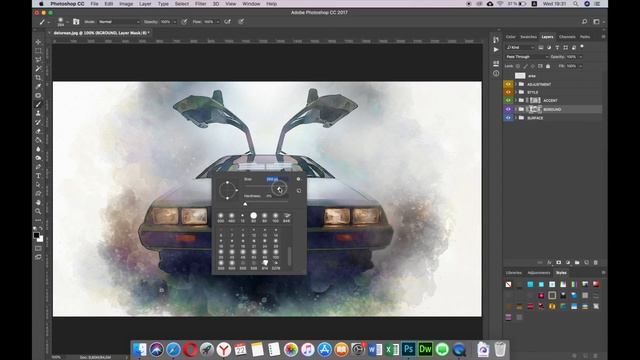Open the layer Fill dropdown arrow
This screenshot has width=640, height=360.
tap(580, 66)
